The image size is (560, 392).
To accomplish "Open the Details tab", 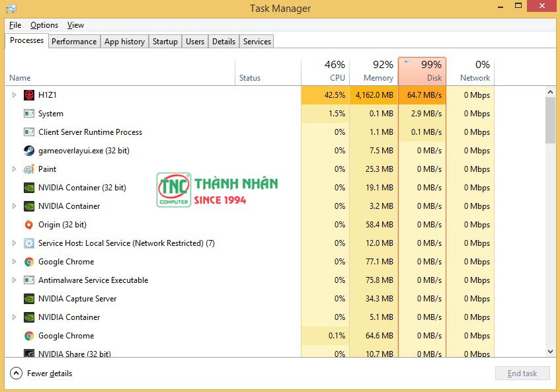I will click(x=223, y=42).
